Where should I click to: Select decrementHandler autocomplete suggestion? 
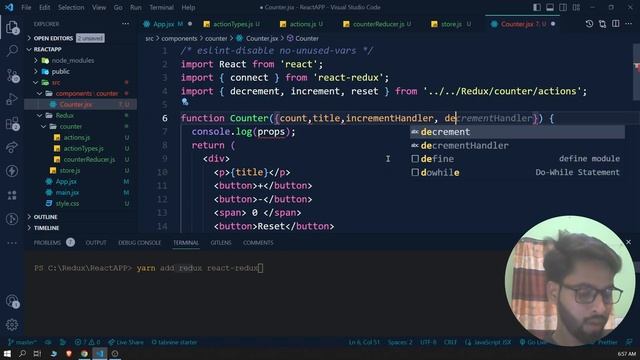517,145
